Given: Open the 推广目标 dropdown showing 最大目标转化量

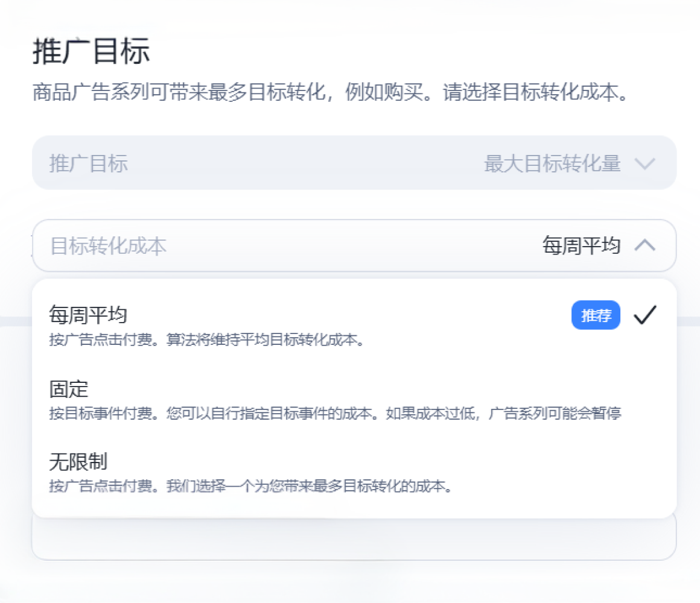Looking at the screenshot, I should pyautogui.click(x=354, y=163).
